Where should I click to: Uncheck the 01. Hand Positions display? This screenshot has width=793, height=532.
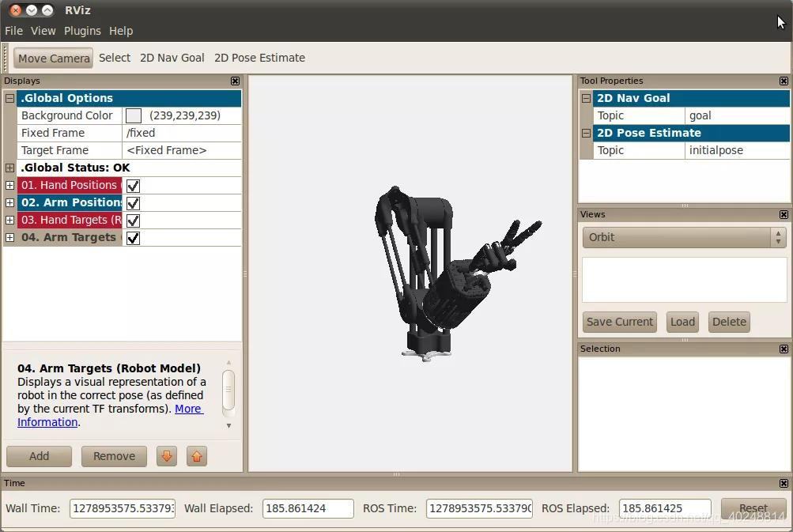133,186
